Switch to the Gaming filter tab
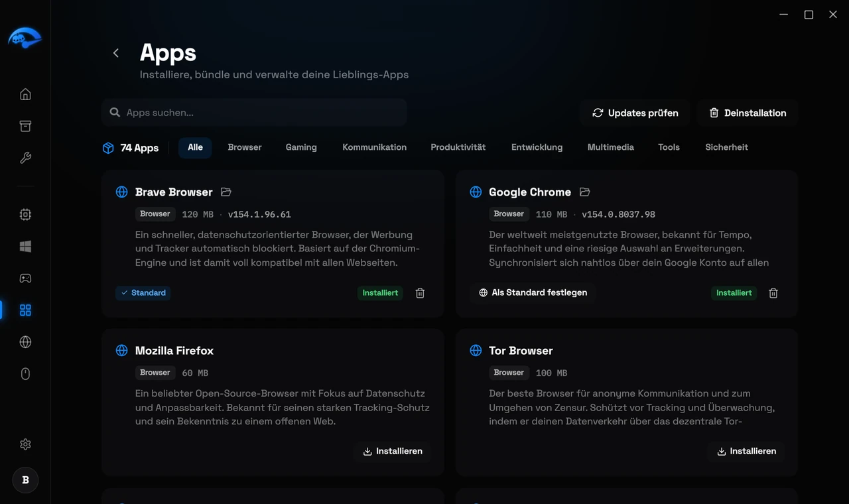The height and width of the screenshot is (504, 849). point(301,147)
